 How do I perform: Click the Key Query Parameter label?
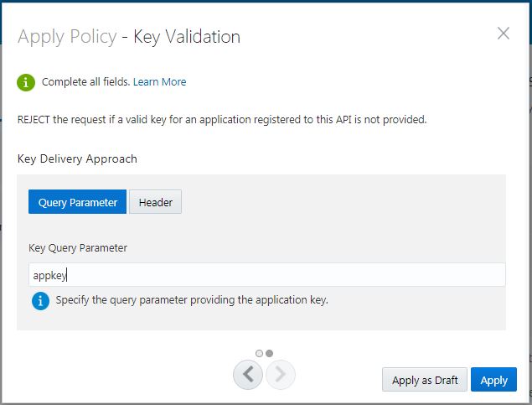[x=78, y=248]
